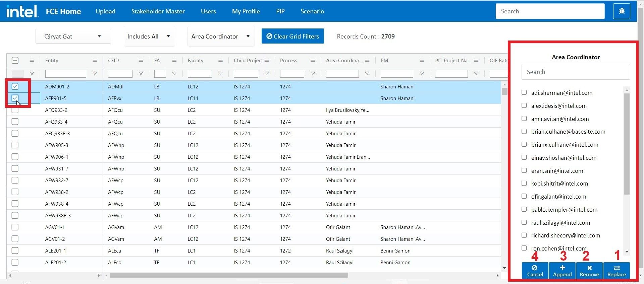This screenshot has width=644, height=284.
Task: Uncheck the ADM901-2 row checkbox
Action: pos(15,86)
